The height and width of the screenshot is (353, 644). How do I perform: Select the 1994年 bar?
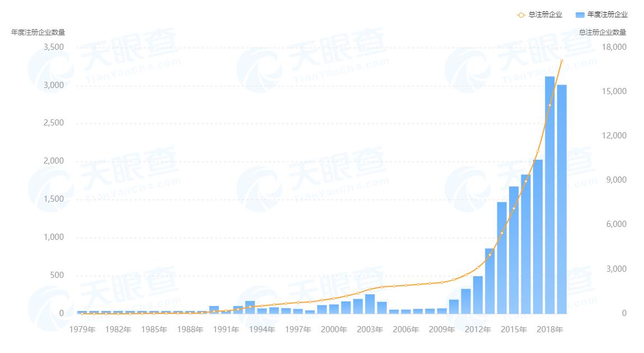[262, 311]
